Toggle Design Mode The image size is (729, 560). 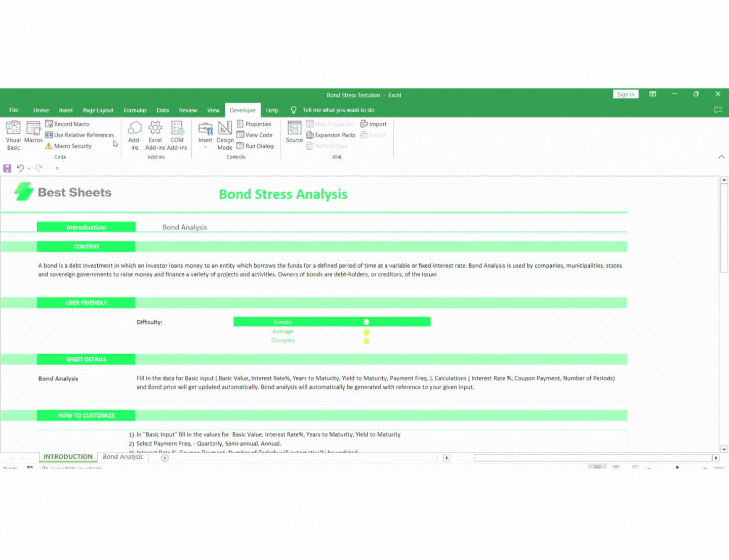tap(225, 136)
